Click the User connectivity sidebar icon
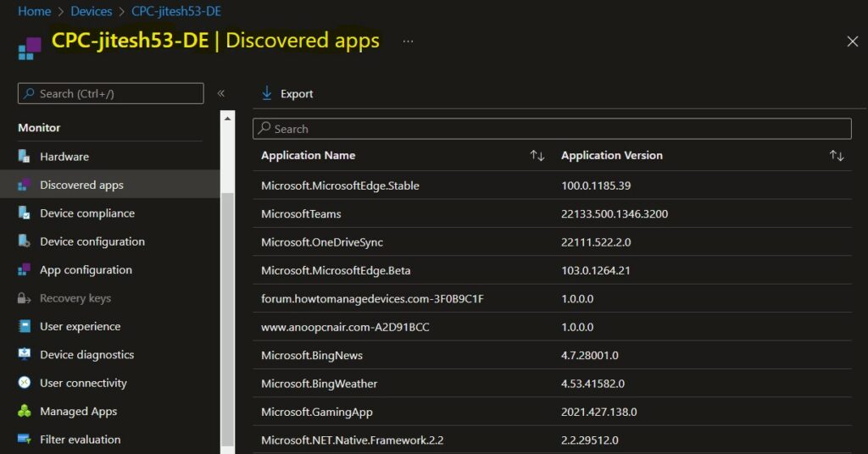 (x=25, y=383)
